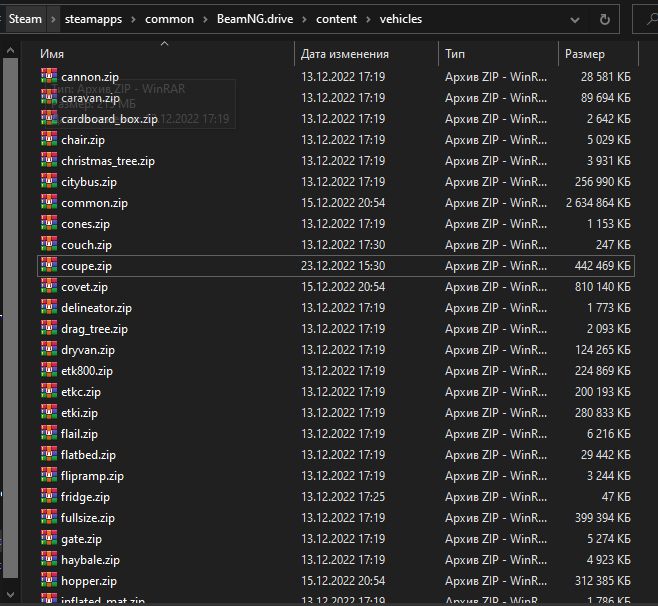Select the covet.zip file name

84,287
